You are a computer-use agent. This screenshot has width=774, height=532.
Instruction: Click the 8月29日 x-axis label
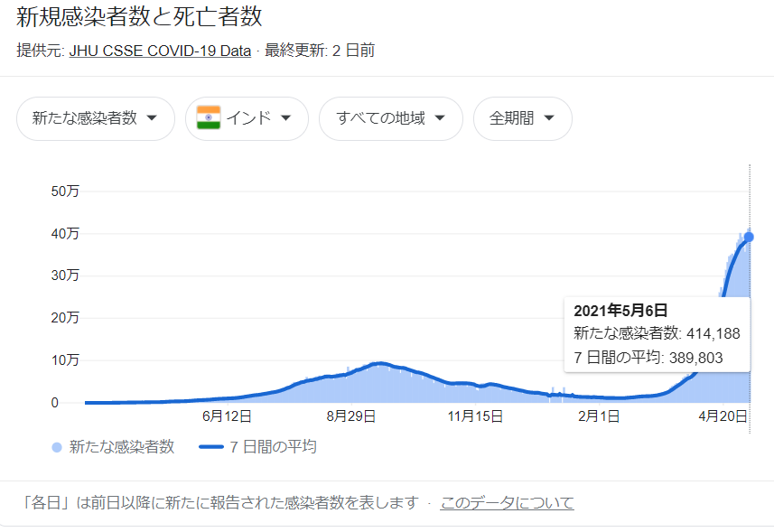(x=350, y=415)
